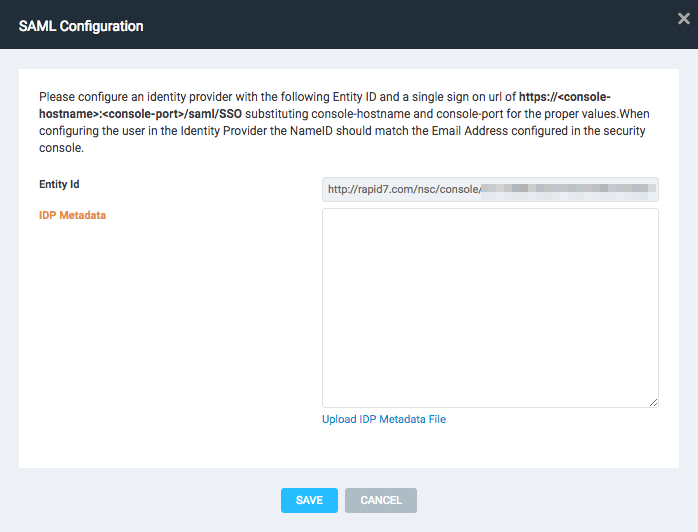This screenshot has width=698, height=532.
Task: Click the textarea resize handle corner
Action: click(653, 402)
